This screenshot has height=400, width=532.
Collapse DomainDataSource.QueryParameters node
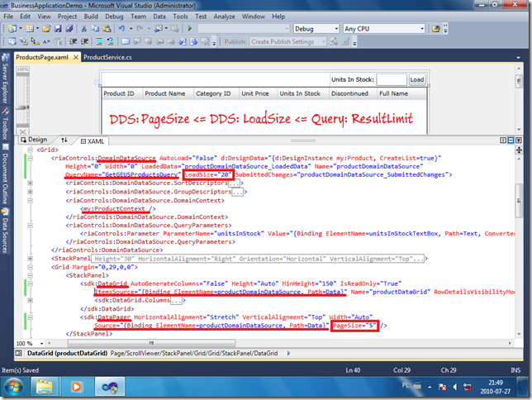(31, 226)
